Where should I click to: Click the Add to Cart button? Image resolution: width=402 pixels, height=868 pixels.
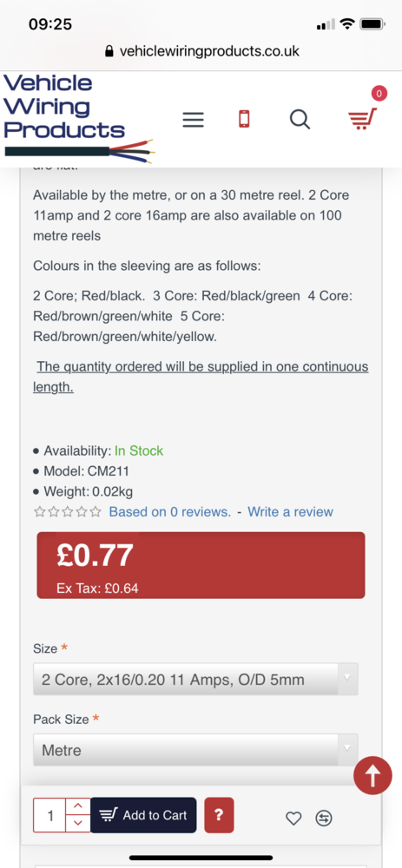[143, 815]
